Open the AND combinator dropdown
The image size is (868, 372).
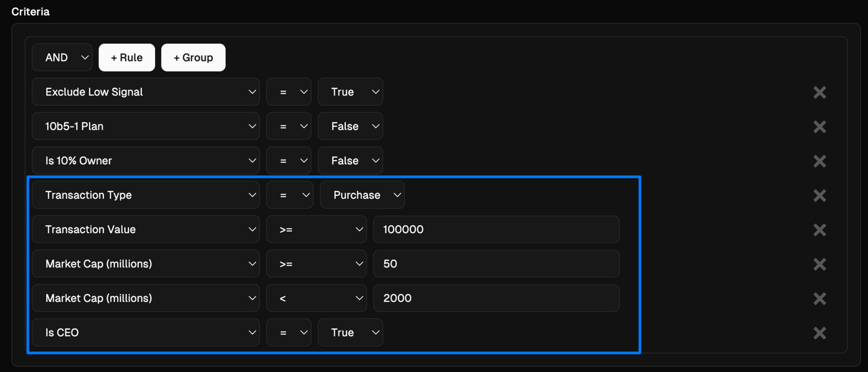coord(62,57)
